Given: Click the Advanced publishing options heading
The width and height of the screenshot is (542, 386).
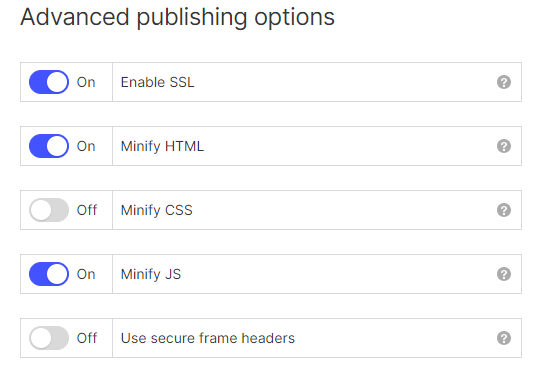Looking at the screenshot, I should tap(177, 17).
